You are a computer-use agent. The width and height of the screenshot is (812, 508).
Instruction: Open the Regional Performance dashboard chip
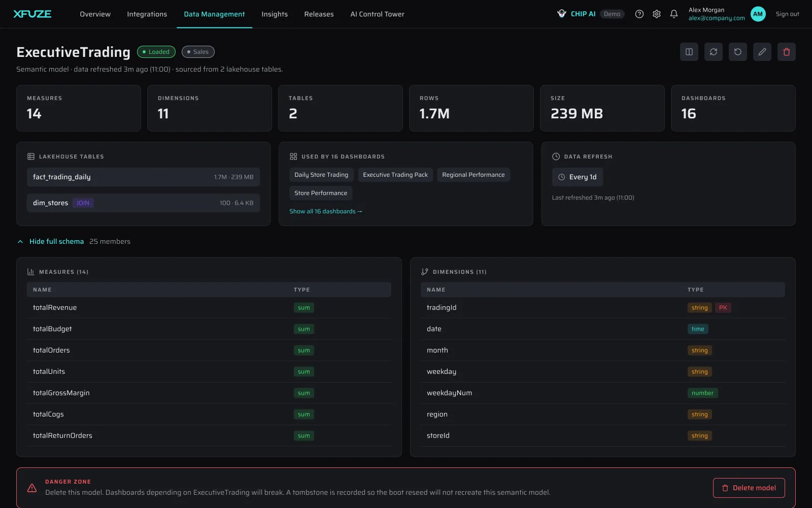click(x=473, y=175)
